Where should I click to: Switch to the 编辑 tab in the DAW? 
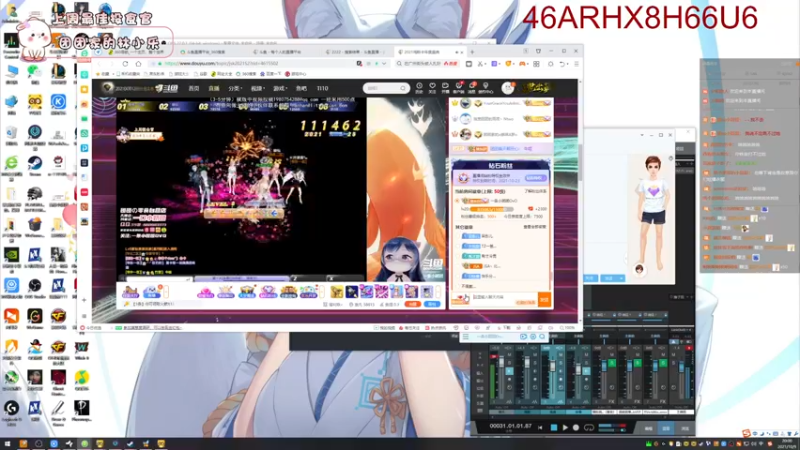point(648,429)
